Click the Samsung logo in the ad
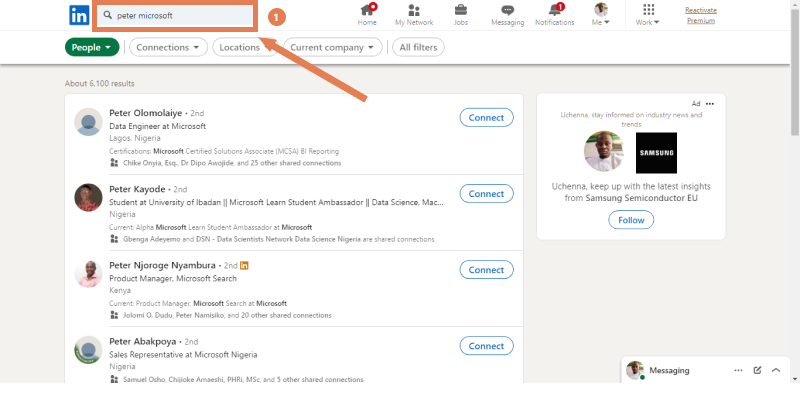This screenshot has height=401, width=800. click(656, 153)
